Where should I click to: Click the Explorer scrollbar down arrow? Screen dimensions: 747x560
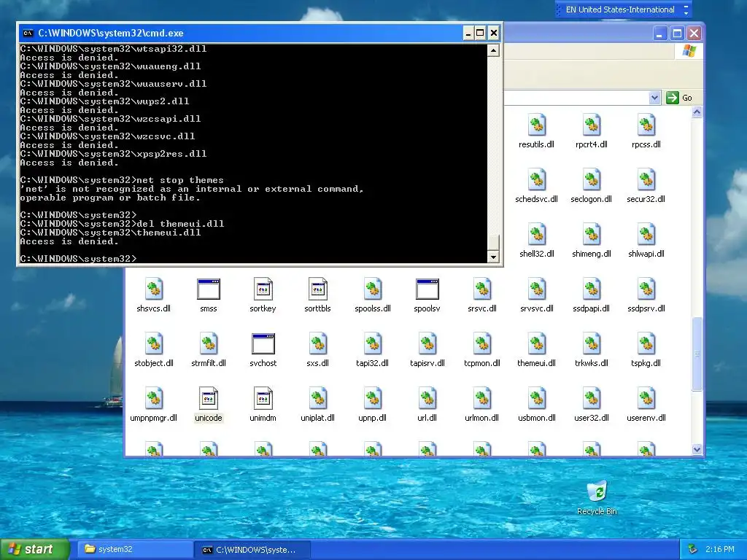tap(697, 449)
